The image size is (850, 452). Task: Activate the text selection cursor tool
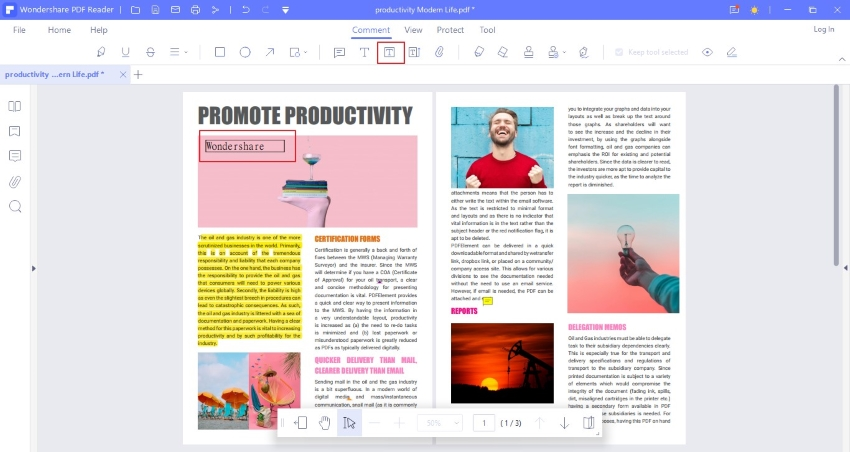[349, 423]
